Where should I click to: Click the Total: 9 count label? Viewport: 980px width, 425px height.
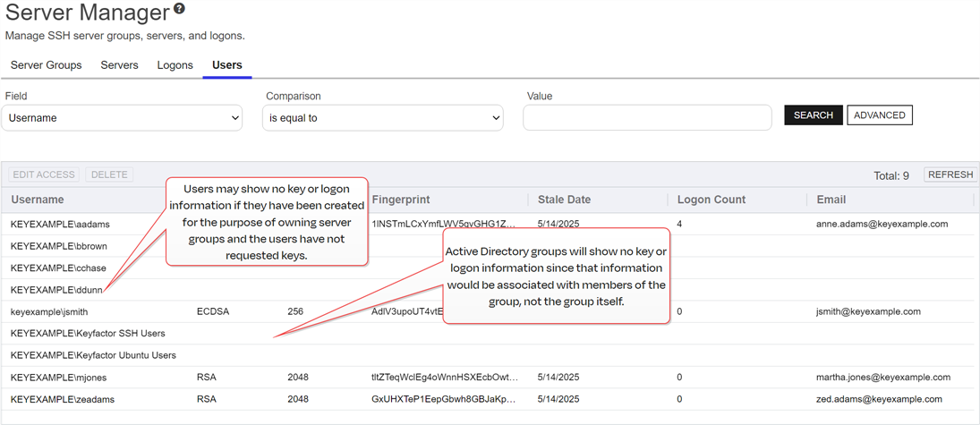[891, 175]
